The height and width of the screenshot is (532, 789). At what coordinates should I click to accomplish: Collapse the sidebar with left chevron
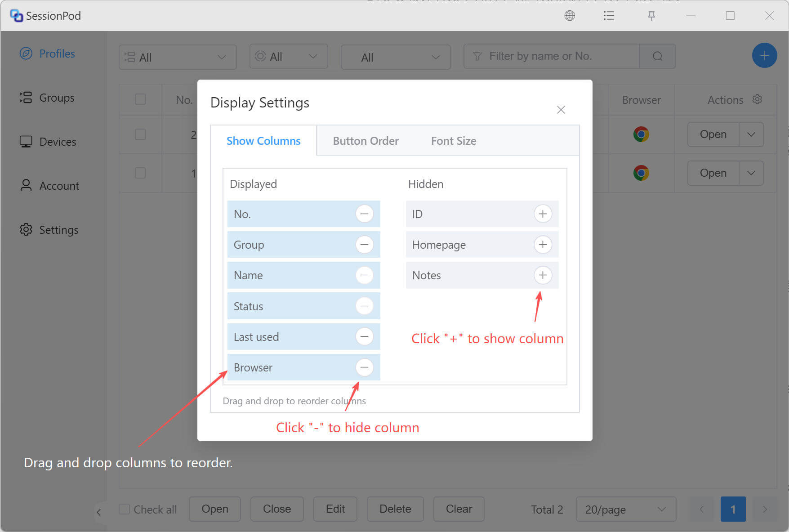[99, 512]
